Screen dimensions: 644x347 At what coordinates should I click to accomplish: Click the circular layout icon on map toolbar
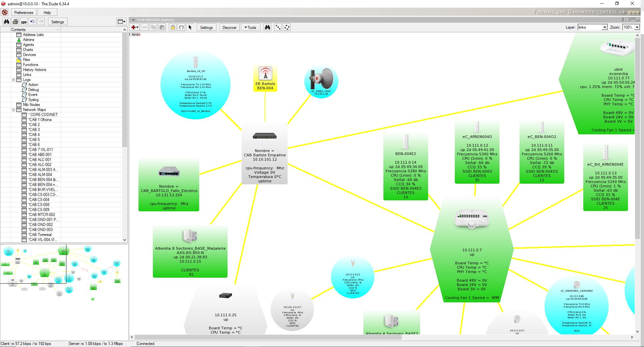pos(287,27)
